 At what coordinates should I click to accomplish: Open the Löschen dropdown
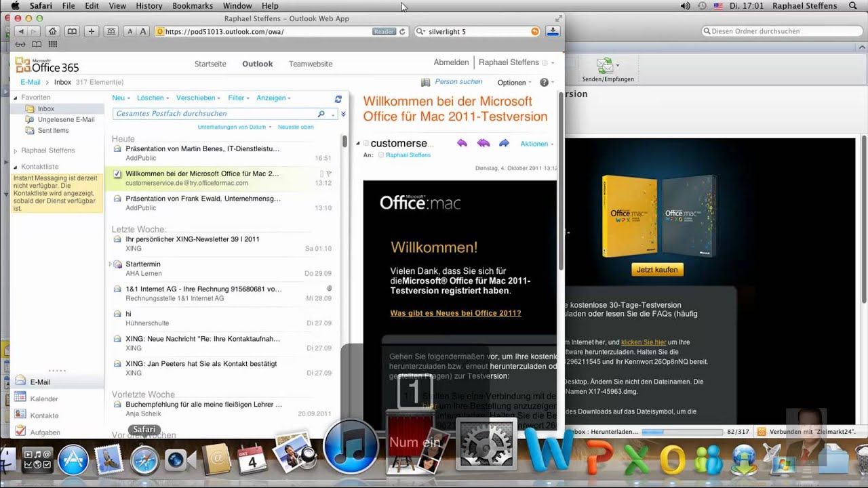click(153, 98)
